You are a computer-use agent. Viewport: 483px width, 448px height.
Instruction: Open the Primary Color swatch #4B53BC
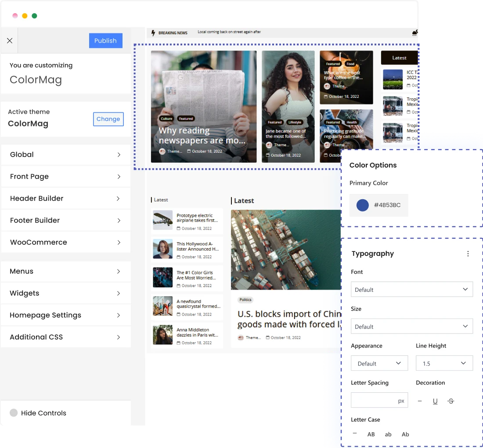click(x=362, y=205)
